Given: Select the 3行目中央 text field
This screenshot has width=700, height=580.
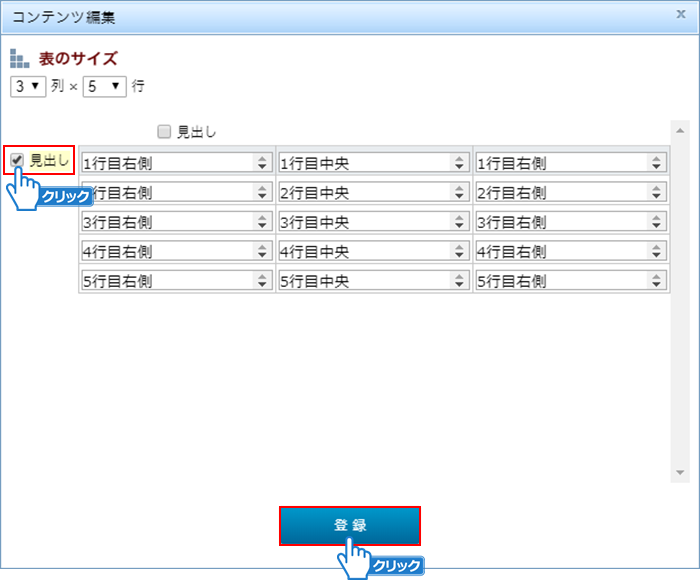Looking at the screenshot, I should tap(362, 222).
